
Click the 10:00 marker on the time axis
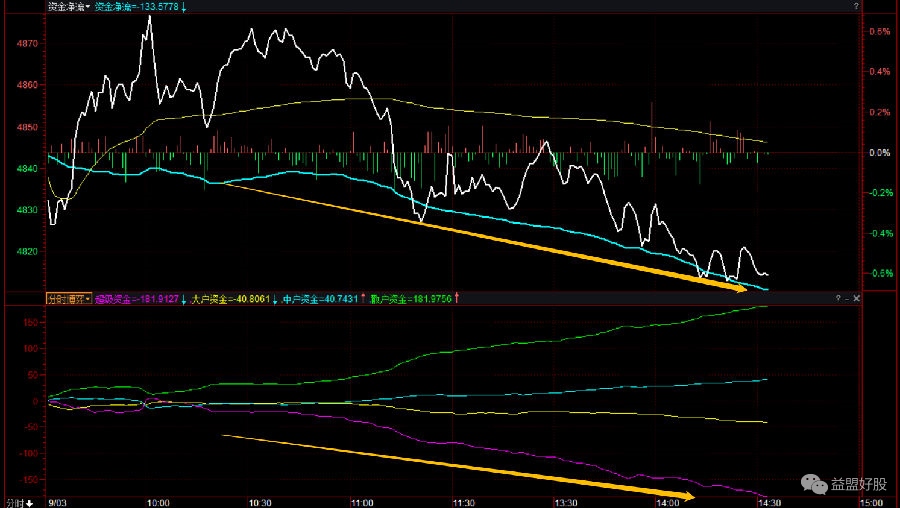click(x=158, y=502)
